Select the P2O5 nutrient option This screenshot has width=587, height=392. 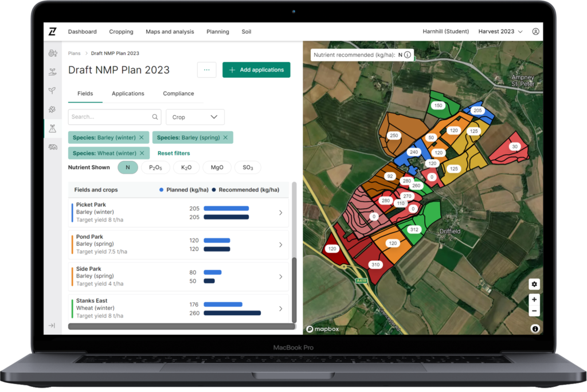point(155,167)
